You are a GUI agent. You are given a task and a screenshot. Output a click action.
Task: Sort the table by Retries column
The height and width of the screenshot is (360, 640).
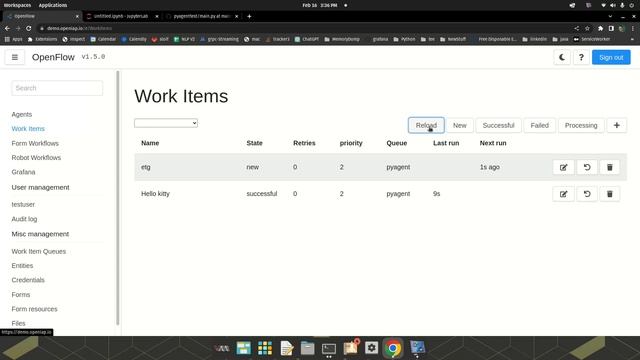pos(304,143)
